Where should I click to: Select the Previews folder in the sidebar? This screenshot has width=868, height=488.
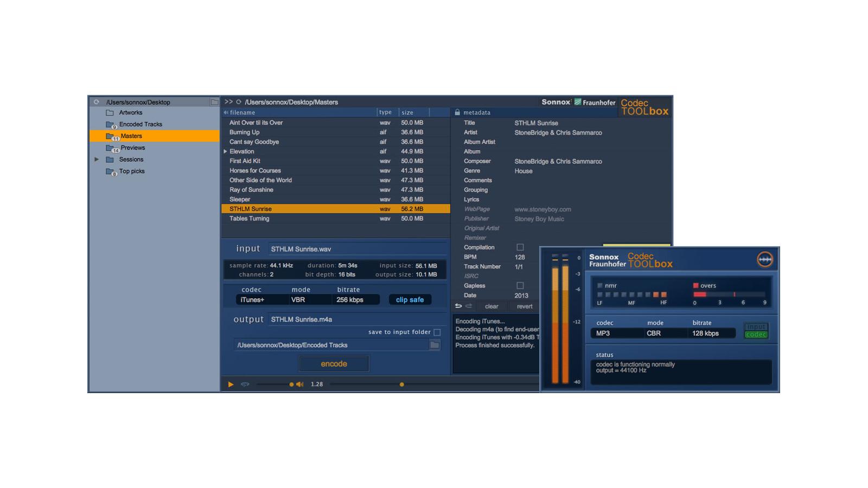pyautogui.click(x=155, y=148)
